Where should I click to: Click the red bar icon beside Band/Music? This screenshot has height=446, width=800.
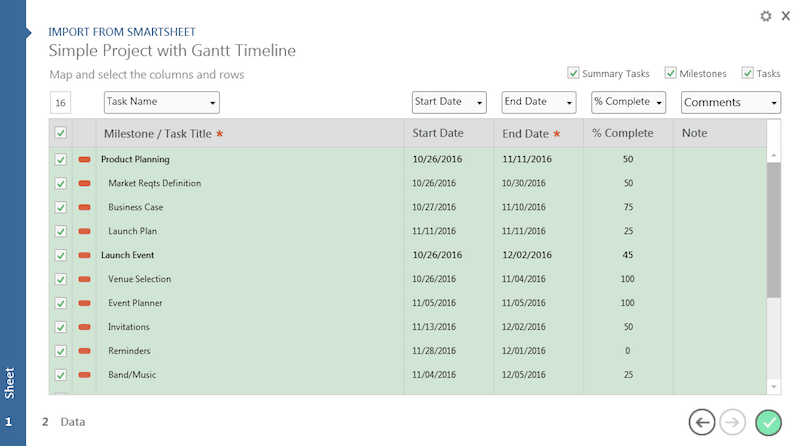[x=85, y=375]
